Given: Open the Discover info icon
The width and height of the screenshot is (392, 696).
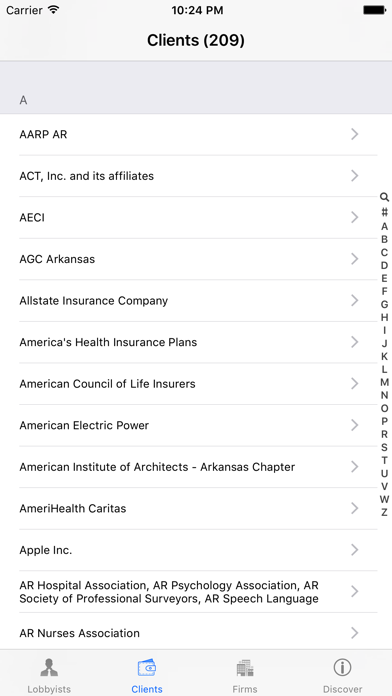Looking at the screenshot, I should pos(342,667).
